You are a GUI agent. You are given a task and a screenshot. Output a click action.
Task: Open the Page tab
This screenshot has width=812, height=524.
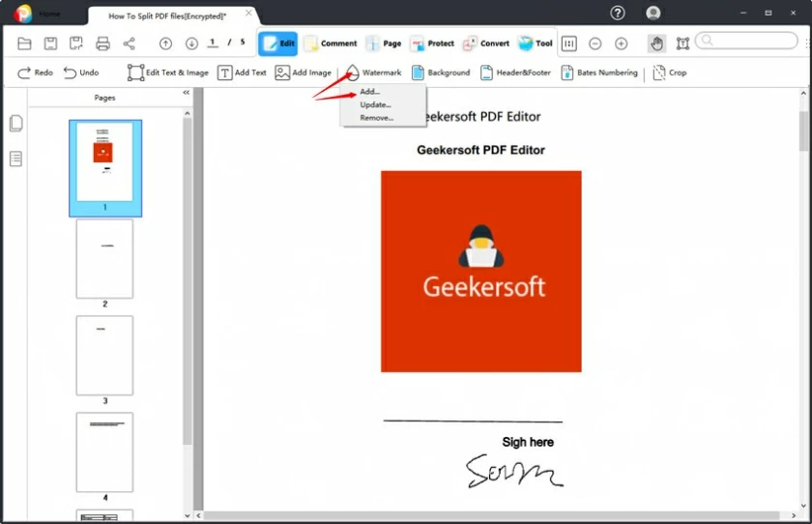point(384,44)
